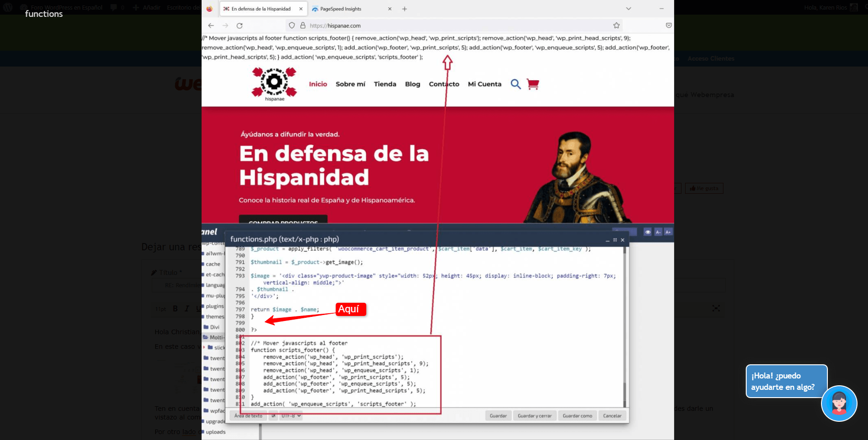Click the Me gusta button behind lightbox
The width and height of the screenshot is (868, 440).
704,188
